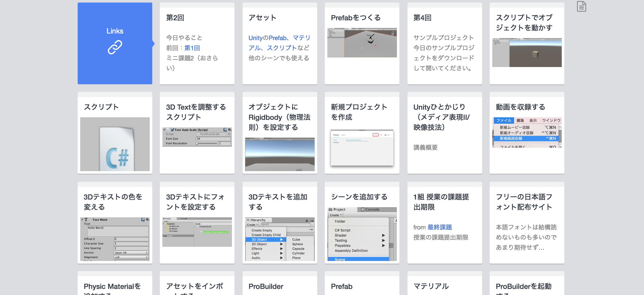Open the 1組 授業の課題提出期限 card title
The width and height of the screenshot is (644, 295).
pos(441,202)
